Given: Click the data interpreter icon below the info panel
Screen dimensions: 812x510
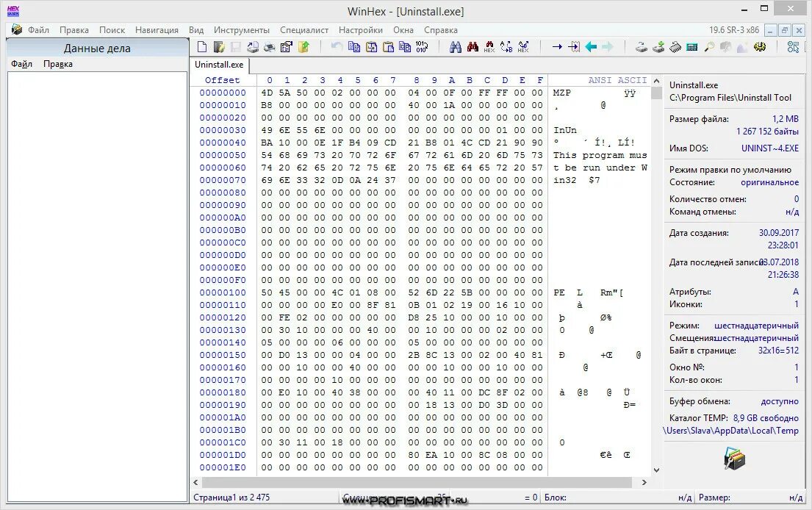Looking at the screenshot, I should point(734,459).
